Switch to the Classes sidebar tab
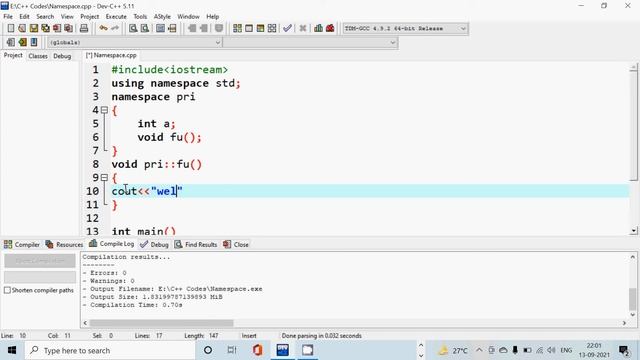 pos(38,56)
